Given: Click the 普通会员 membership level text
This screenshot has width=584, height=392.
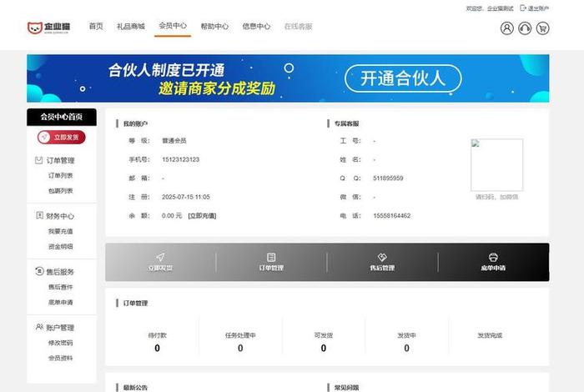Looking at the screenshot, I should [174, 141].
